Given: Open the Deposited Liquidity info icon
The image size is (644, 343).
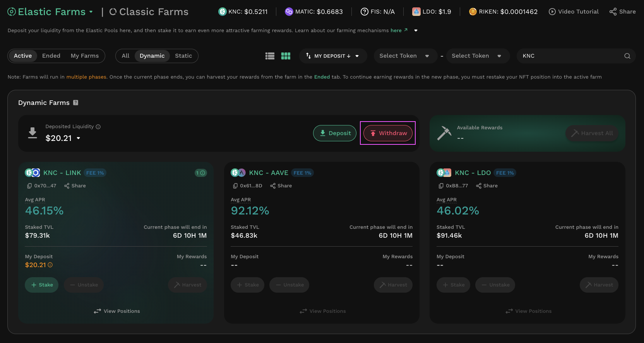Looking at the screenshot, I should 98,127.
